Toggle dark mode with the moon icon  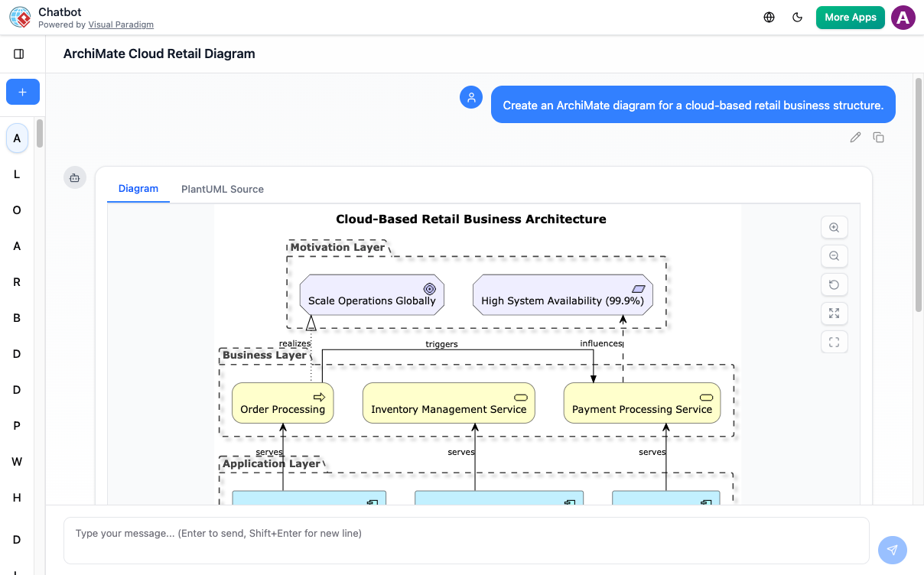[x=798, y=17]
